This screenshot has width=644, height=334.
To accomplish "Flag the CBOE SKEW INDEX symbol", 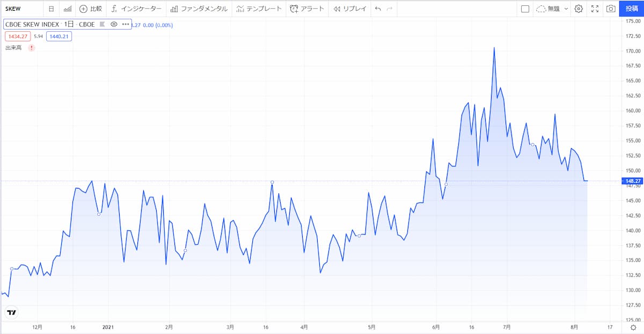I will [x=102, y=24].
